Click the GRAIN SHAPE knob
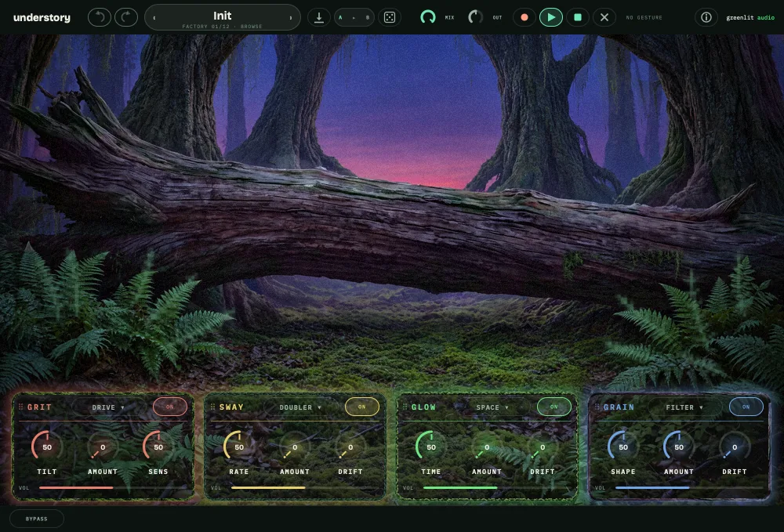 click(623, 446)
